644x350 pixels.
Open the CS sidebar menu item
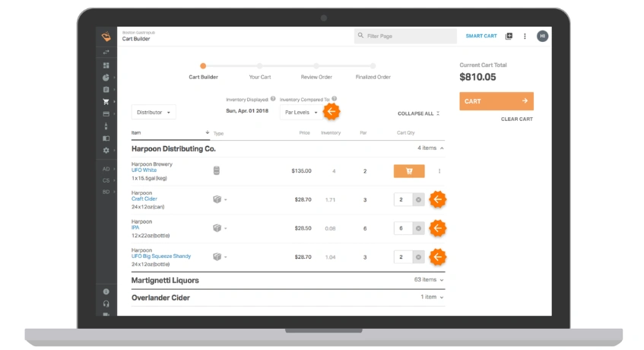tap(106, 180)
